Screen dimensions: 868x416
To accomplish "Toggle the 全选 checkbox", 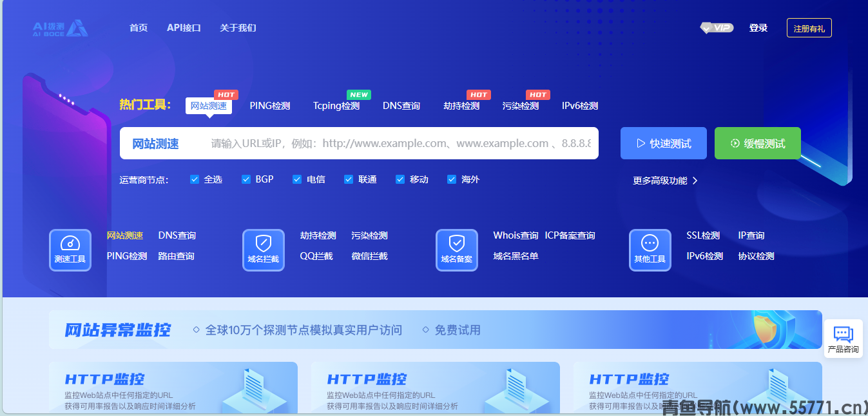I will click(x=195, y=179).
